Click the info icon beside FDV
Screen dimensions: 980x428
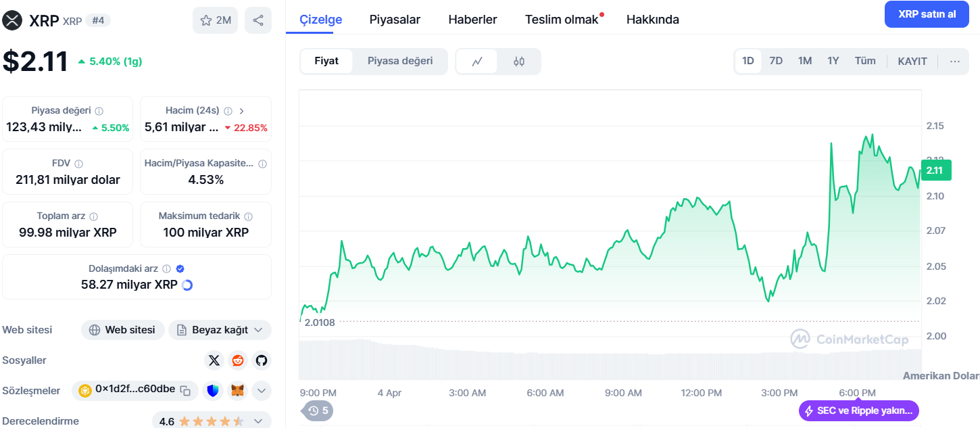78,164
